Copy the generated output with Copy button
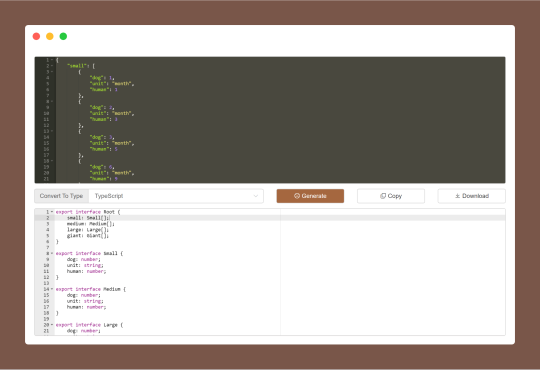Screen dimensions: 540x370 point(391,196)
